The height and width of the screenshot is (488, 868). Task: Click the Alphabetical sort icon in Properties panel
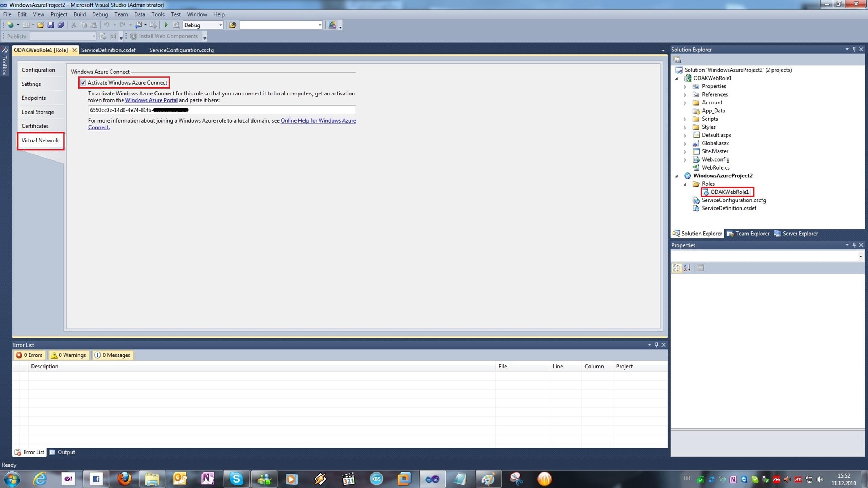pyautogui.click(x=687, y=268)
